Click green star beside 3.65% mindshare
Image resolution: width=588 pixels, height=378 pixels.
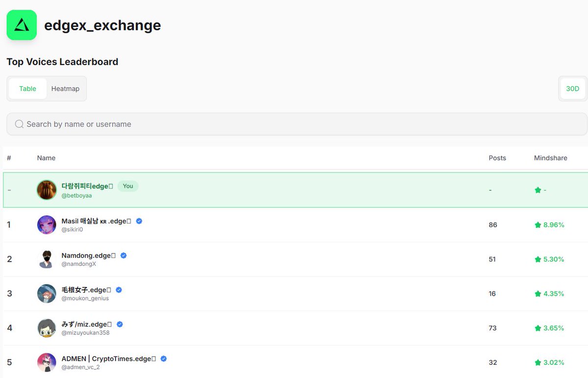(x=538, y=328)
